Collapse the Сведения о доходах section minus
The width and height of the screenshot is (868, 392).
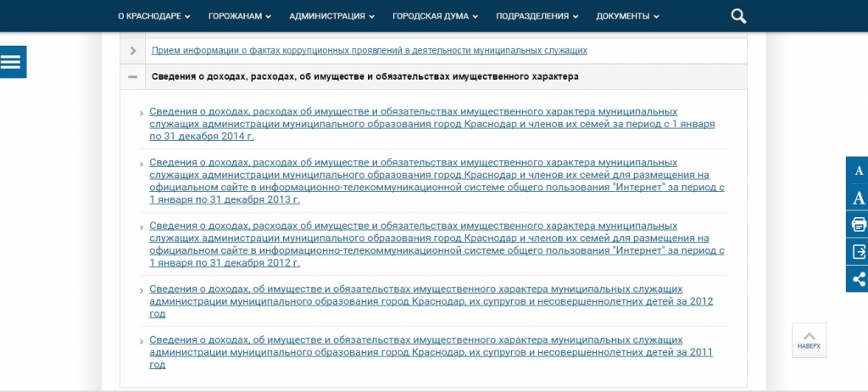click(x=133, y=76)
